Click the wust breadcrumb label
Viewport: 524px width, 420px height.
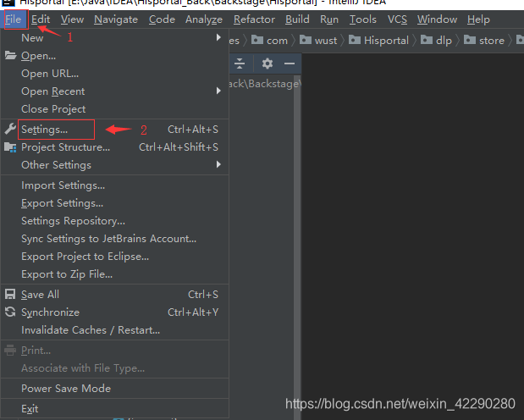pyautogui.click(x=326, y=41)
